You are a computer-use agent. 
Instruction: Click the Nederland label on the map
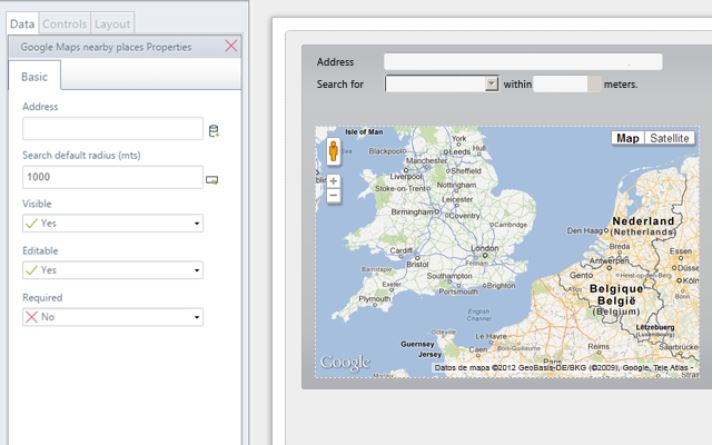pos(643,221)
